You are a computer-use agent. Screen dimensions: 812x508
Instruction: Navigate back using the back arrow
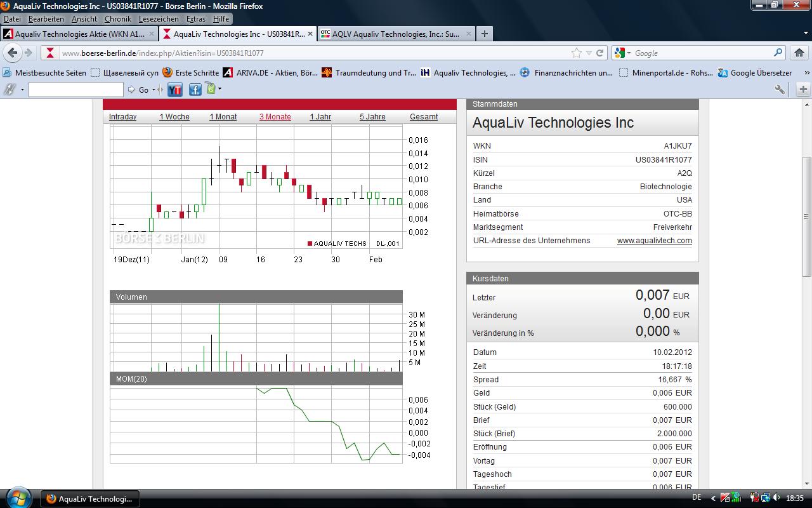tap(11, 53)
